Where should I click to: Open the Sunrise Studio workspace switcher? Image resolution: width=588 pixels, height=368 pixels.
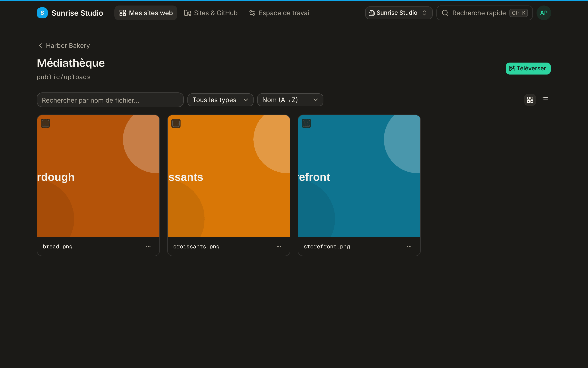tap(399, 13)
